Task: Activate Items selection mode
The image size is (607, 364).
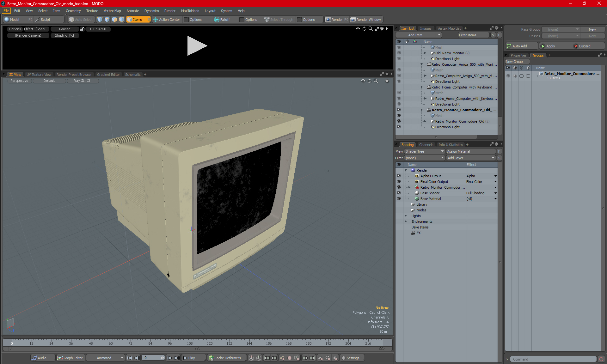Action: [x=138, y=20]
